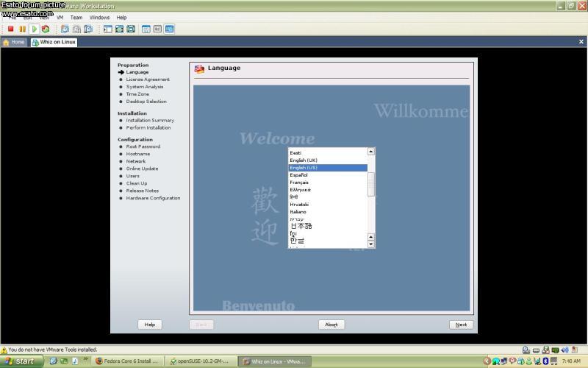Image resolution: width=588 pixels, height=368 pixels.
Task: Click System Analysis in the Preparation steps
Action: (145, 87)
